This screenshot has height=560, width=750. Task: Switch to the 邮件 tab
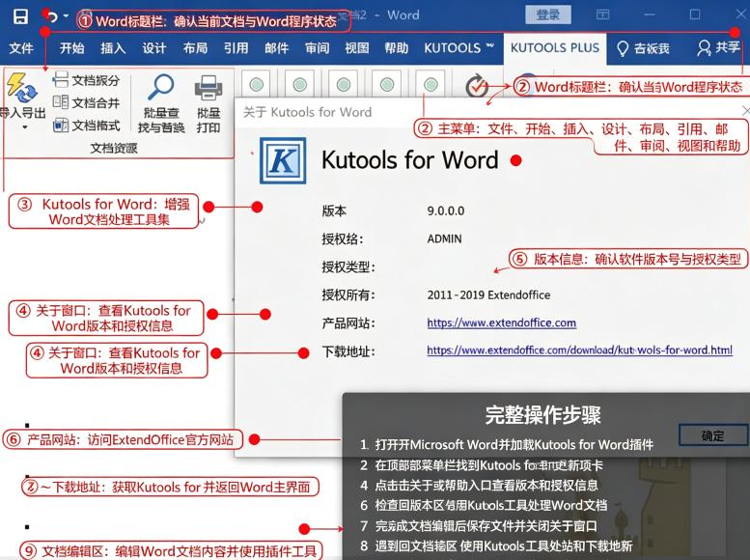coord(276,48)
